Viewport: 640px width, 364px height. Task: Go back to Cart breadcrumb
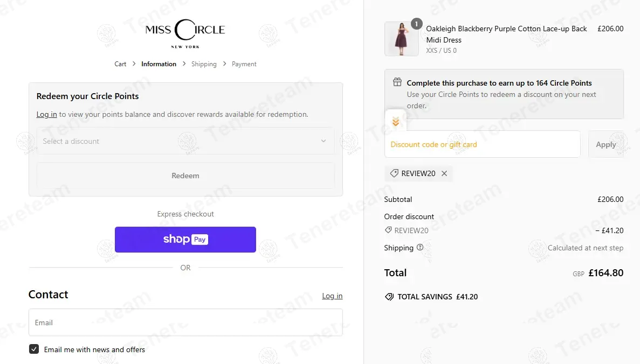click(120, 64)
